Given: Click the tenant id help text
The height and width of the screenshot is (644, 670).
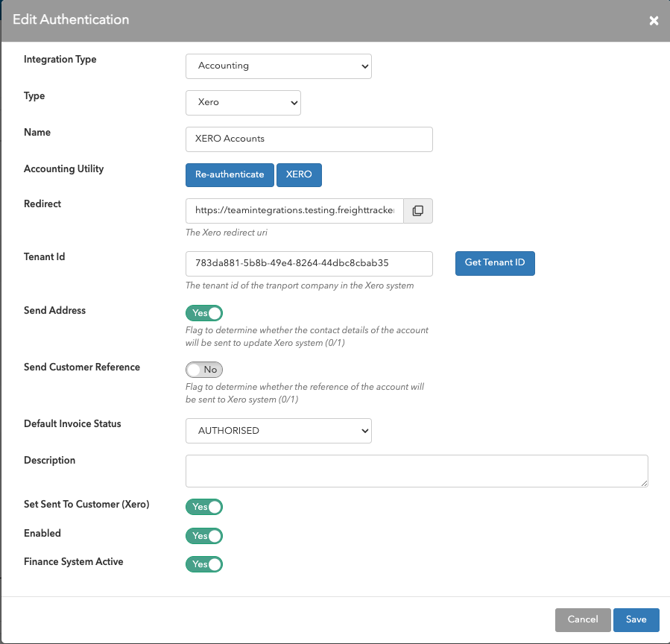Looking at the screenshot, I should click(x=300, y=285).
